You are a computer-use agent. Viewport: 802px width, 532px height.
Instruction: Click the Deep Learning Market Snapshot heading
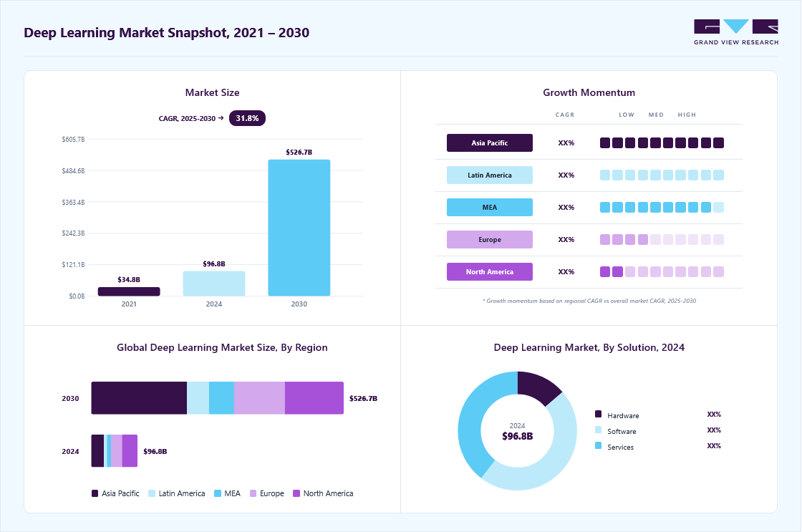coord(167,33)
